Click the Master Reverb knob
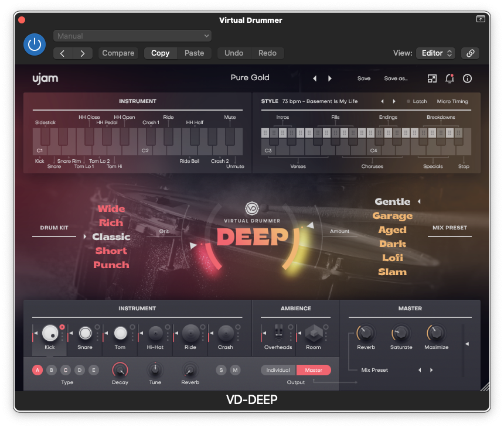Image resolution: width=504 pixels, height=428 pixels. 366,333
